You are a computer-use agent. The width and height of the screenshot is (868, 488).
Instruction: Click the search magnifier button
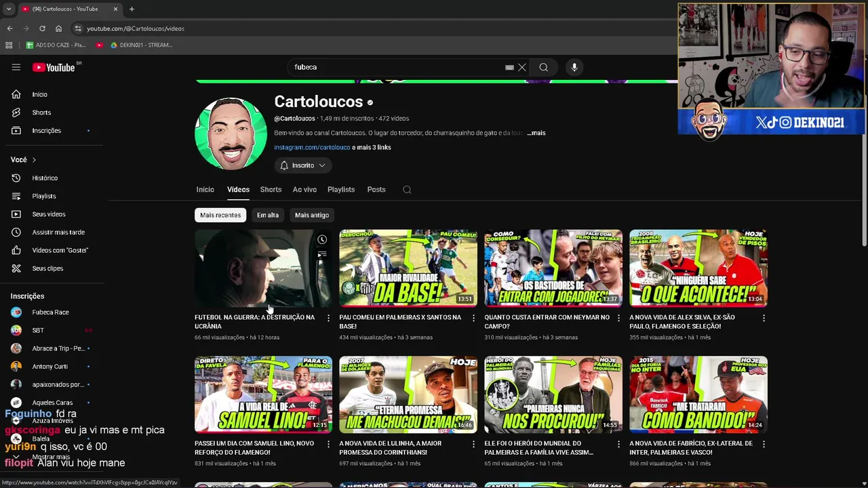pos(543,67)
